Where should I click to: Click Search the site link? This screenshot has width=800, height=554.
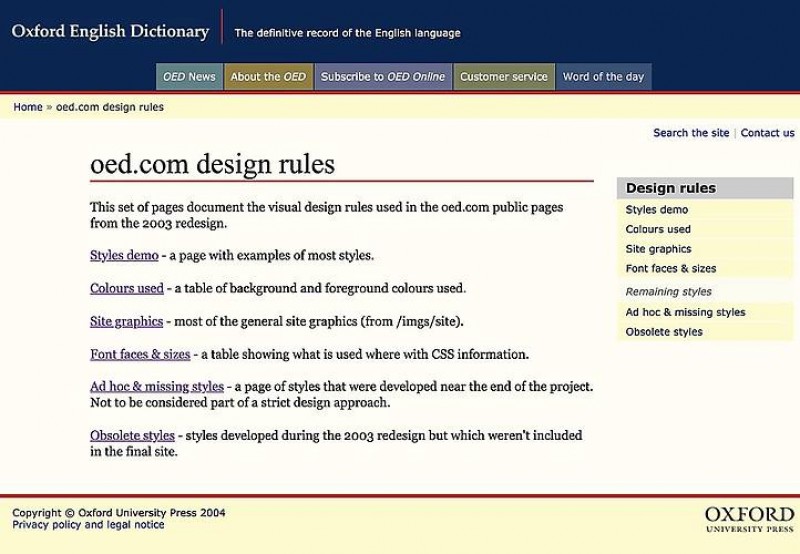691,133
